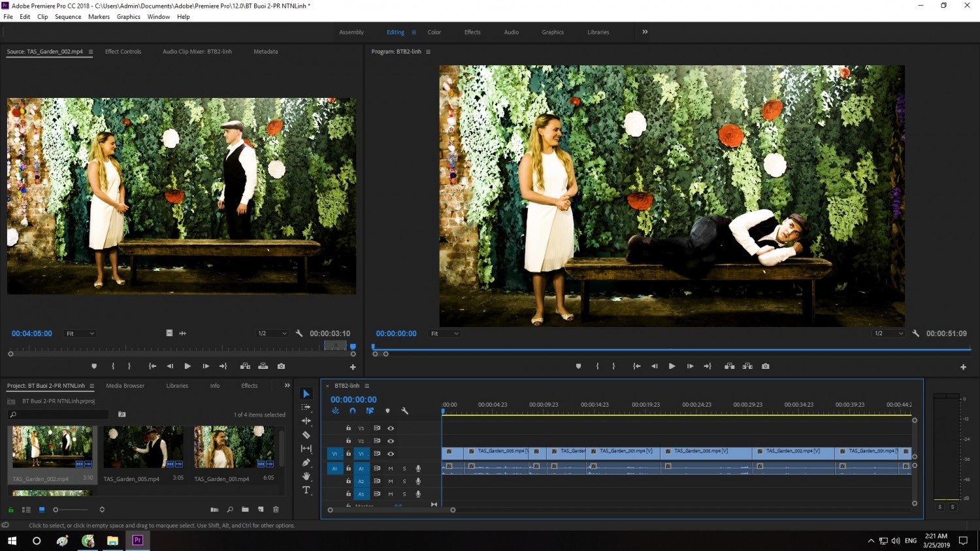Open the Effect Controls tab

click(123, 52)
